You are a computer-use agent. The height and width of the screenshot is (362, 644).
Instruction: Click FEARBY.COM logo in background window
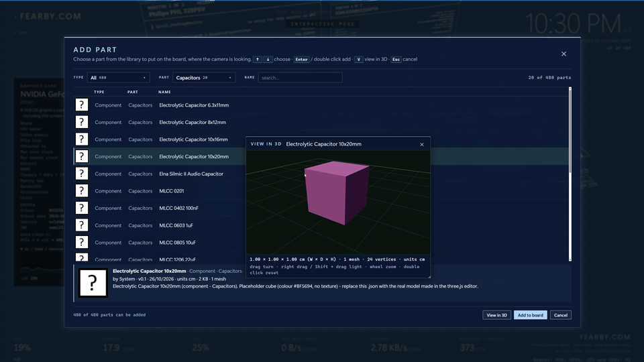(50, 16)
